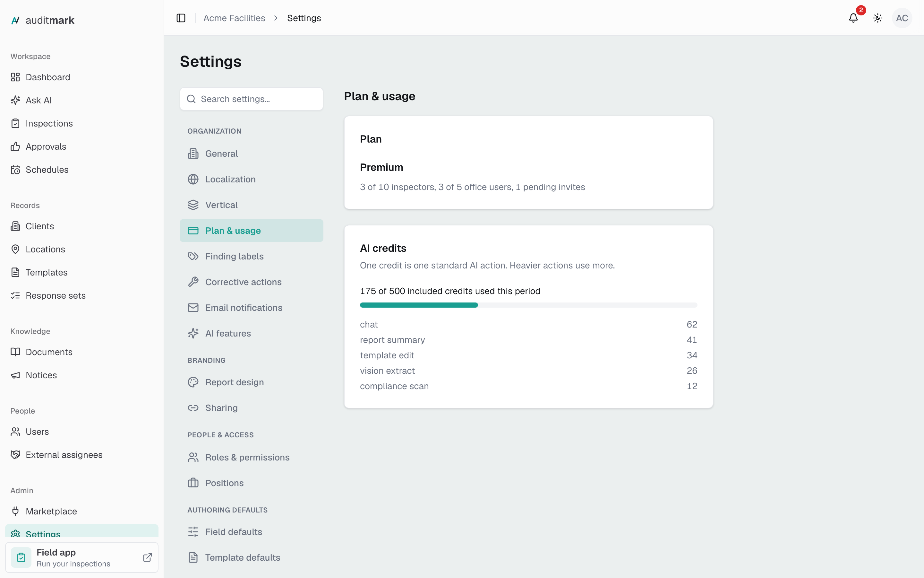The height and width of the screenshot is (578, 924).
Task: Click the Inspections clipboard icon
Action: point(15,124)
